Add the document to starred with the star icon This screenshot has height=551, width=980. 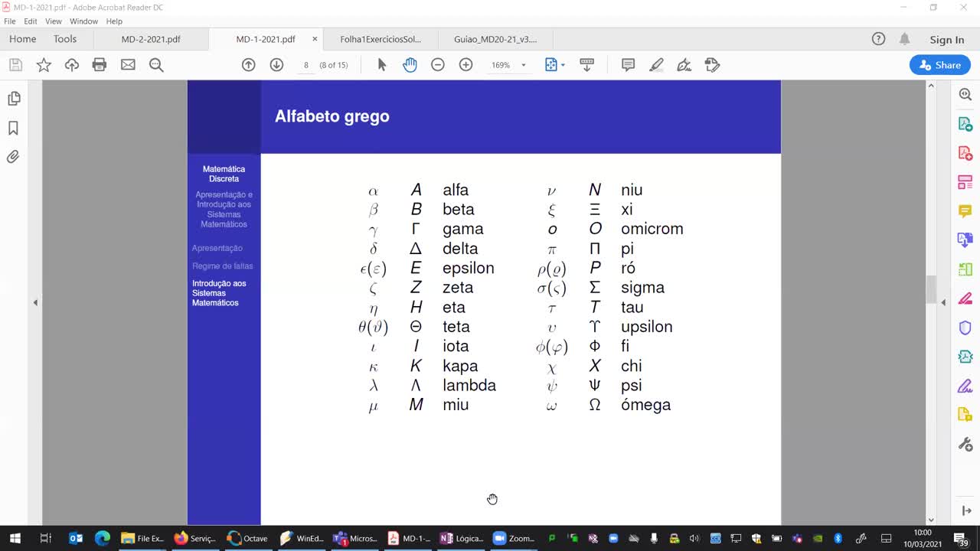tap(44, 65)
